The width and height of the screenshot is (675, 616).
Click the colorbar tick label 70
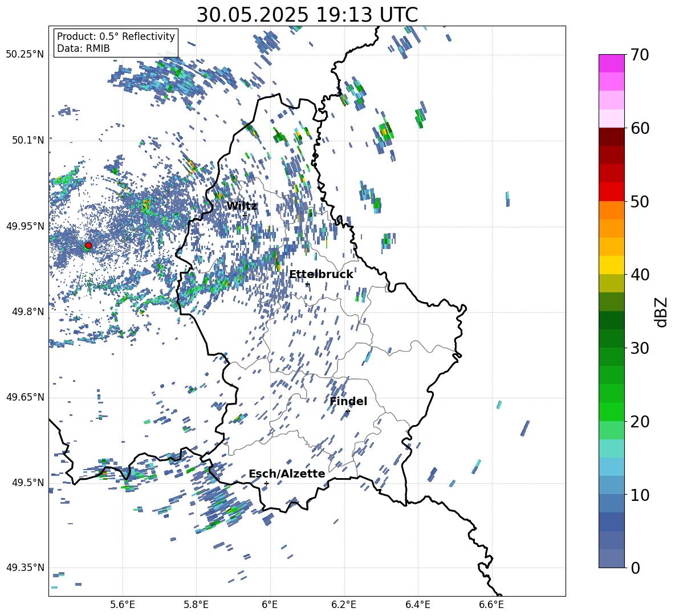click(x=640, y=55)
